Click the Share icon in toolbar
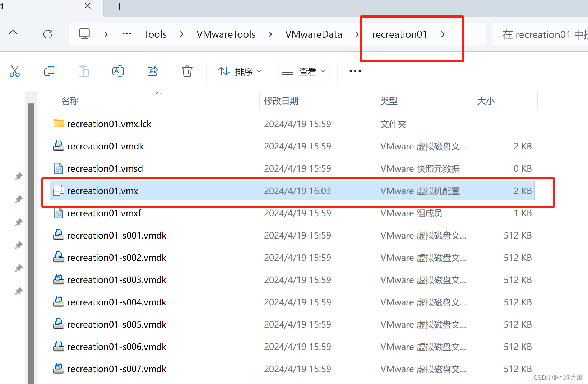The width and height of the screenshot is (588, 384). (153, 71)
